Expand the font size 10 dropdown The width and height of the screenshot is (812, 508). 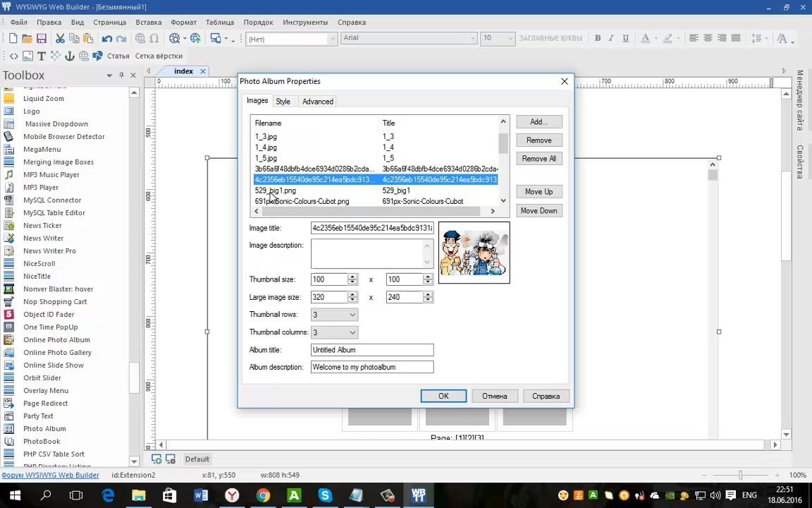[x=510, y=38]
